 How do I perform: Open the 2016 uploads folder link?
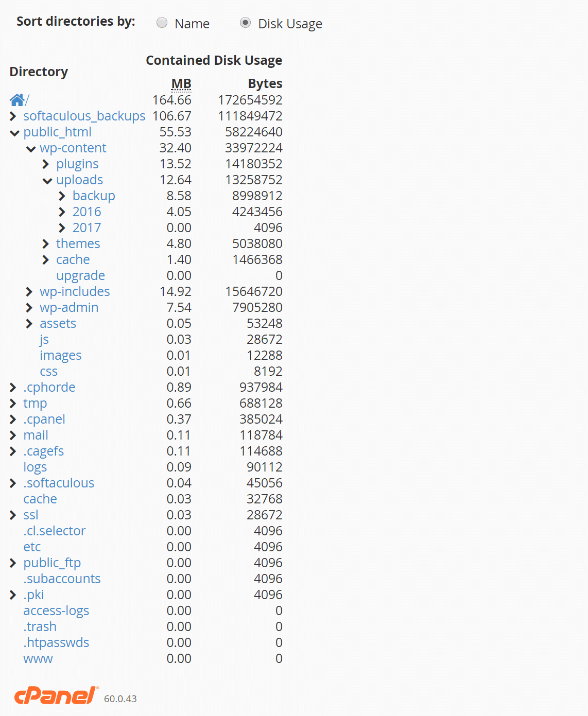(x=87, y=212)
